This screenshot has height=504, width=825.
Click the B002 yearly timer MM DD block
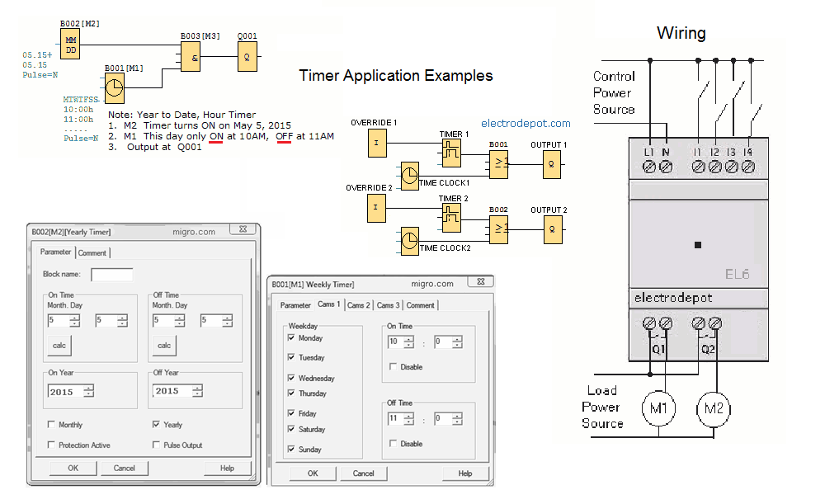(71, 45)
